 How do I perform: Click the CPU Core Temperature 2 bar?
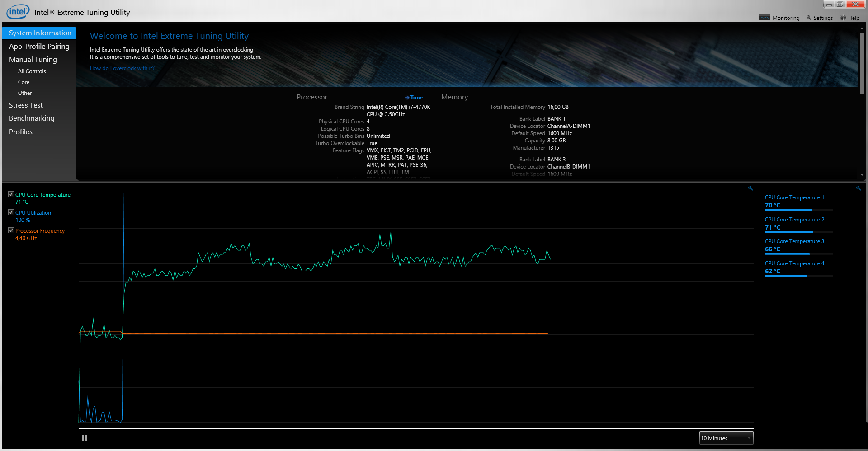(x=798, y=232)
